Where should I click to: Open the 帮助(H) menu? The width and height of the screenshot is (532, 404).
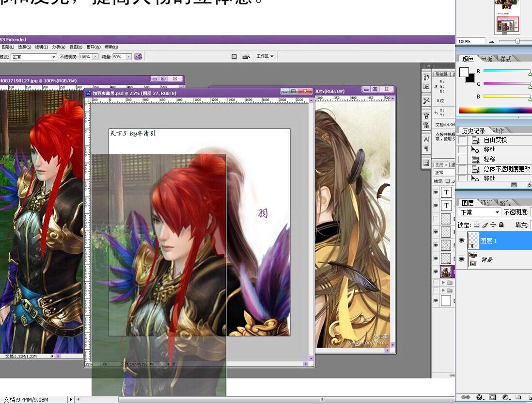coord(111,47)
